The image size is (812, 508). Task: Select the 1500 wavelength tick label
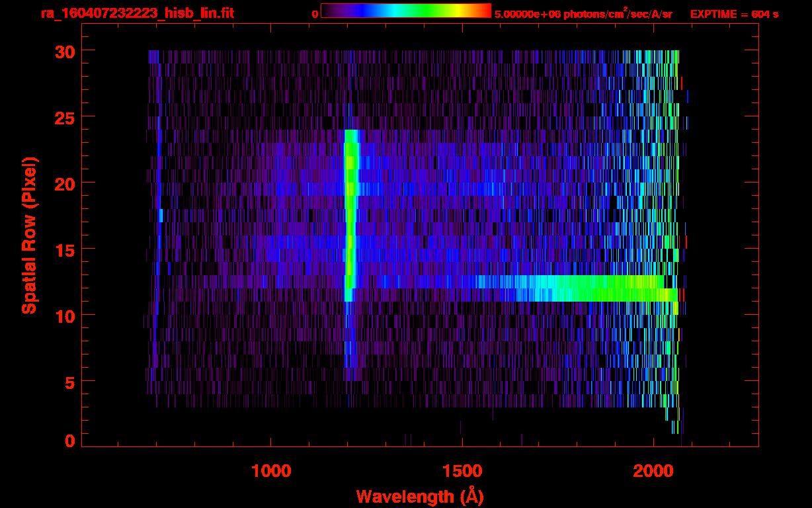click(462, 470)
